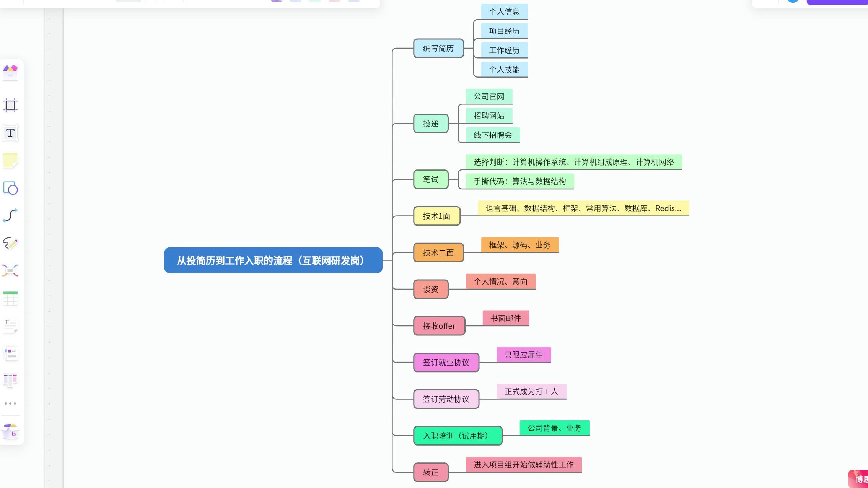Select the 编写简历 node
Image resolution: width=868 pixels, height=488 pixels.
click(438, 48)
